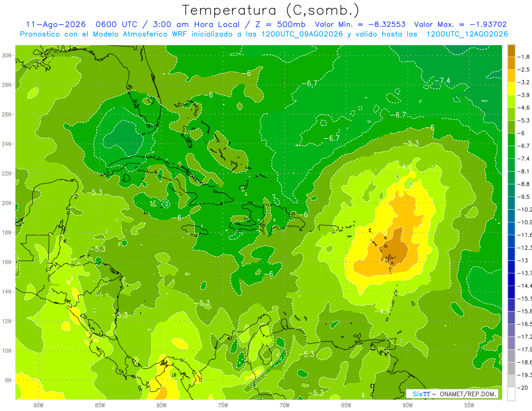Click the "12N" latitude axis label
The image size is (532, 411).
[x=7, y=321]
